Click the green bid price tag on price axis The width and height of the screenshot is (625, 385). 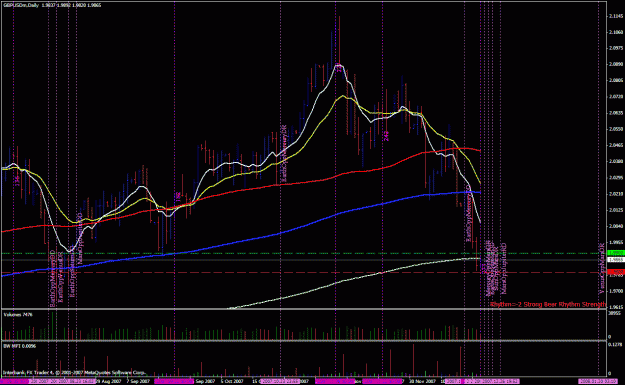pyautogui.click(x=616, y=253)
